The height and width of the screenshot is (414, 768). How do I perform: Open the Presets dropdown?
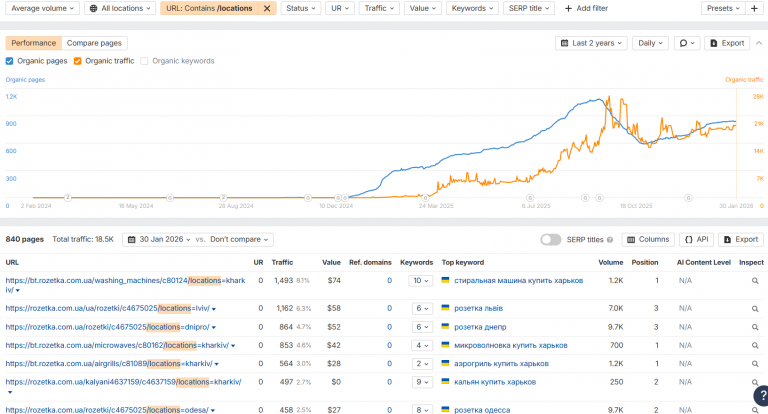tap(723, 8)
